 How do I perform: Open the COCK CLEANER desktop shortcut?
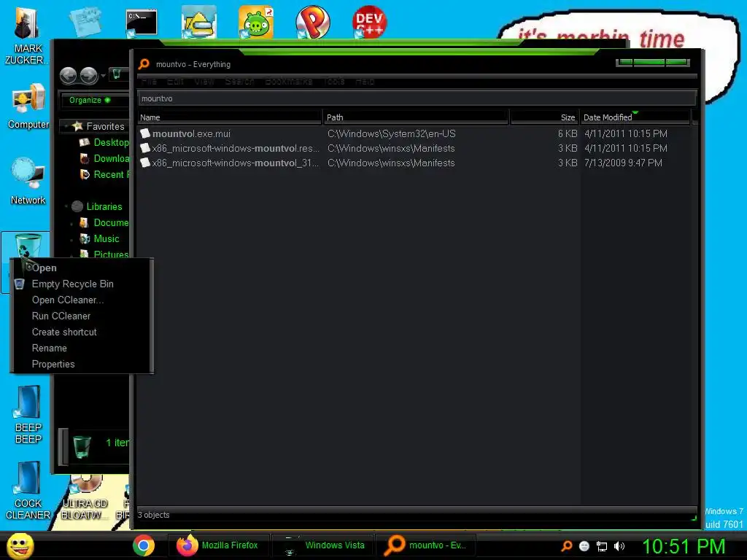28,491
